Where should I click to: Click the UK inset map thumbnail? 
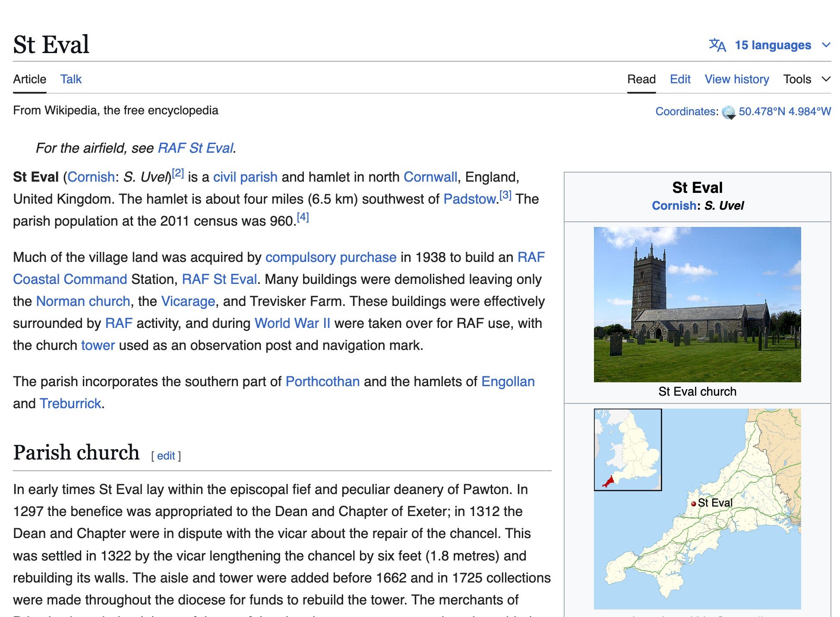point(628,449)
